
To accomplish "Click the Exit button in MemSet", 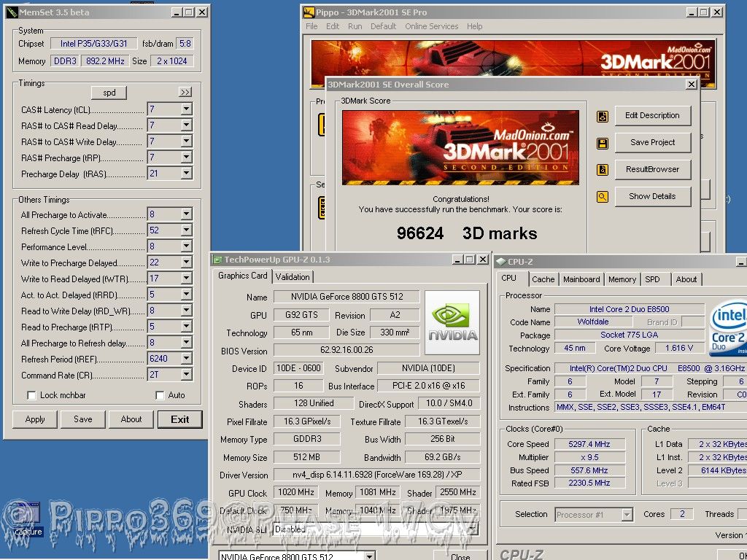I will 179,419.
